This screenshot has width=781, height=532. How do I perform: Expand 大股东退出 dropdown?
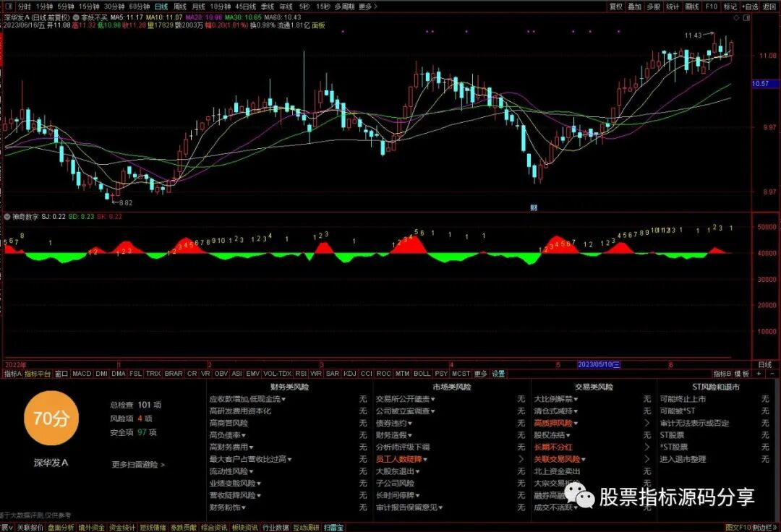tap(417, 471)
